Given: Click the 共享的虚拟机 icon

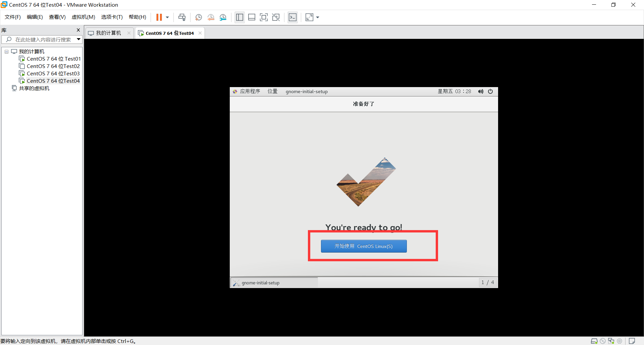Looking at the screenshot, I should point(14,88).
